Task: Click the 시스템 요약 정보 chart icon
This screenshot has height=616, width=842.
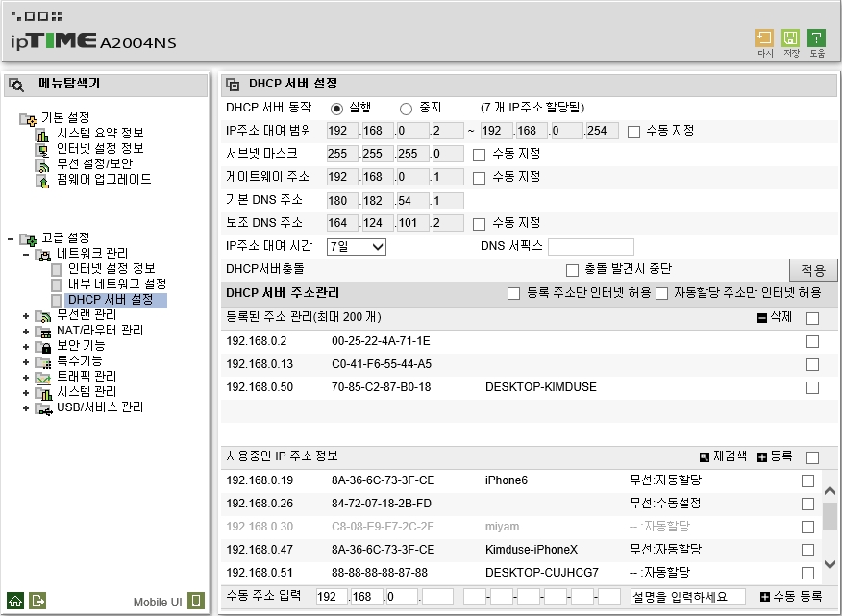Action: pos(42,135)
